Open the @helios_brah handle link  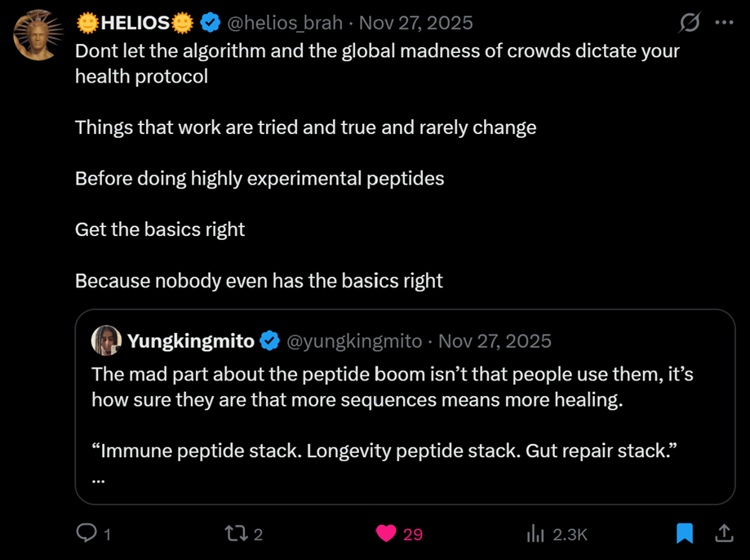click(284, 23)
